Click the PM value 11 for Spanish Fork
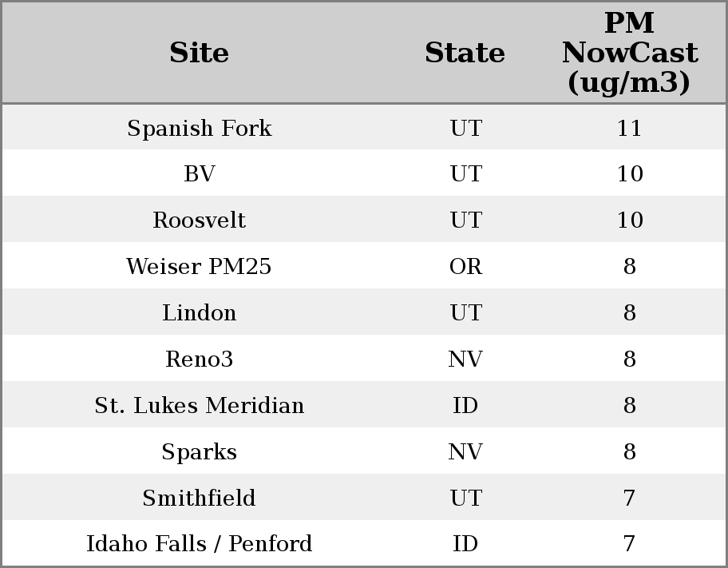This screenshot has height=568, width=728. [629, 129]
